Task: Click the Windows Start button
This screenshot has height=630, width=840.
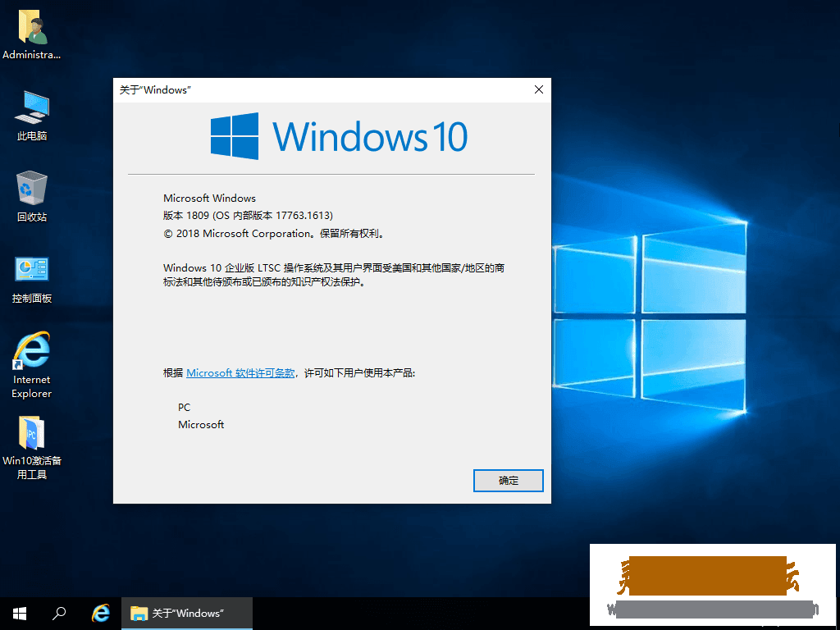Action: pos(20,614)
